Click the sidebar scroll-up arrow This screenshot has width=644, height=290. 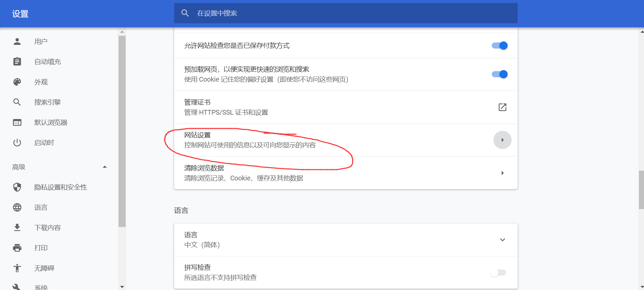coord(122,32)
